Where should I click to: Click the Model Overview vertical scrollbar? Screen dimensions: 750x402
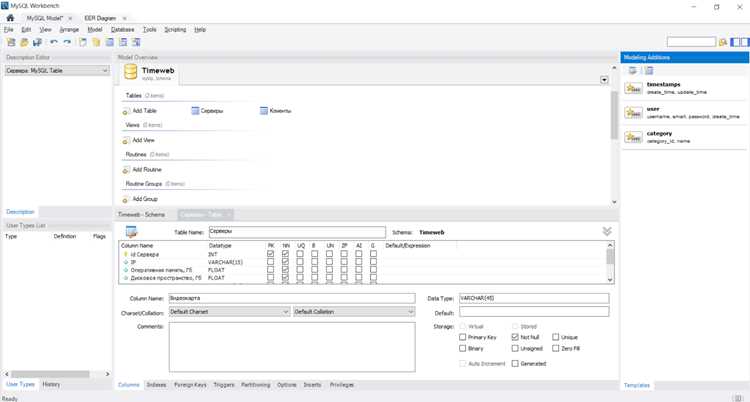[x=615, y=116]
